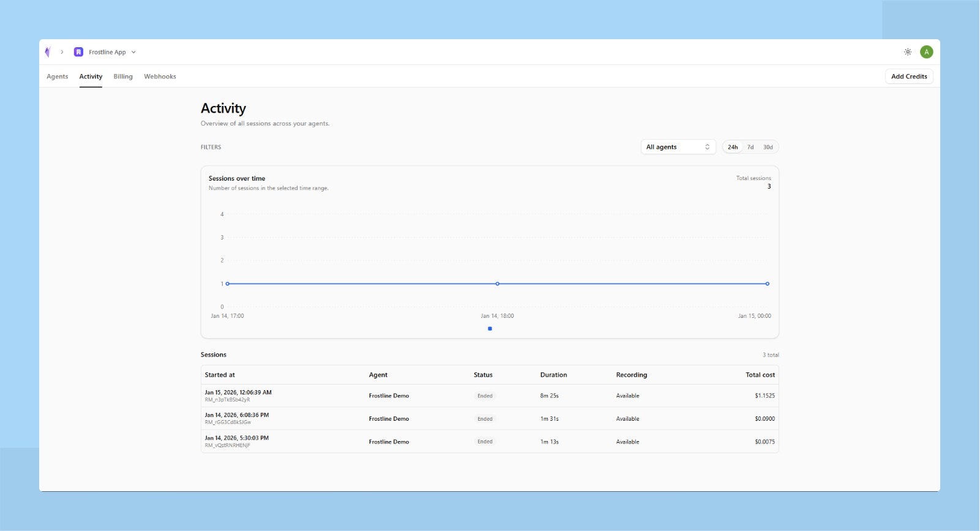Viewport: 980px width, 531px height.
Task: Click Ended badge in the $0.0075 row
Action: tap(485, 442)
